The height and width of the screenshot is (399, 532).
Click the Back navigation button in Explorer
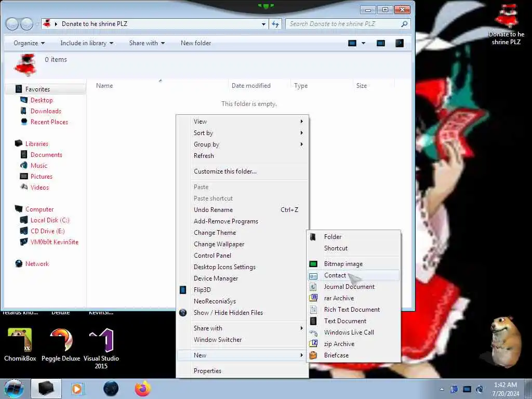pos(12,24)
